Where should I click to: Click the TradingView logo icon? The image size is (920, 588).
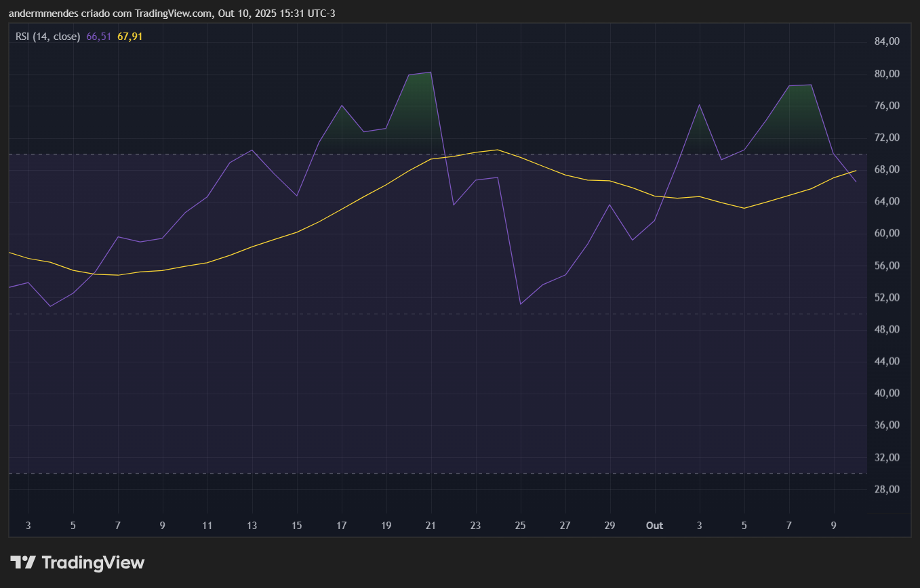[22, 562]
